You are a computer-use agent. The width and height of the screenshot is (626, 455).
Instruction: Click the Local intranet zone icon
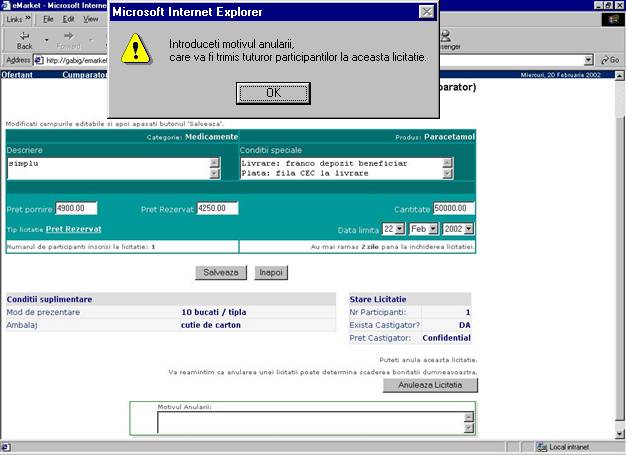click(x=541, y=446)
